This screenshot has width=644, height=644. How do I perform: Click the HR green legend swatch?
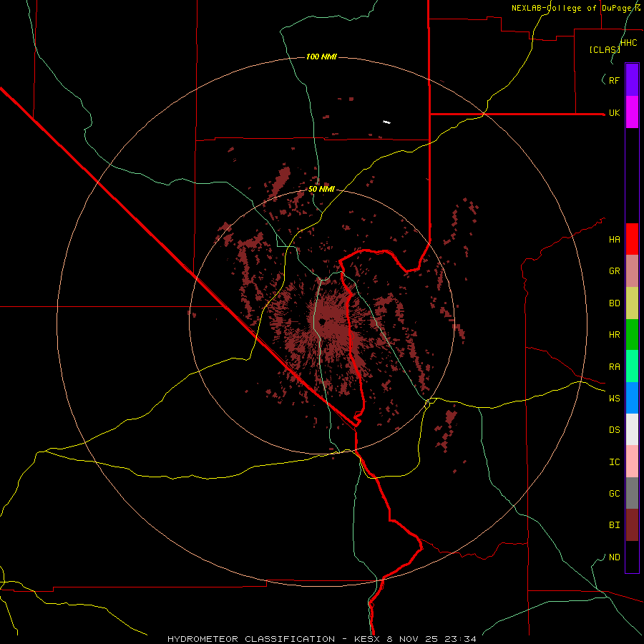pyautogui.click(x=632, y=335)
